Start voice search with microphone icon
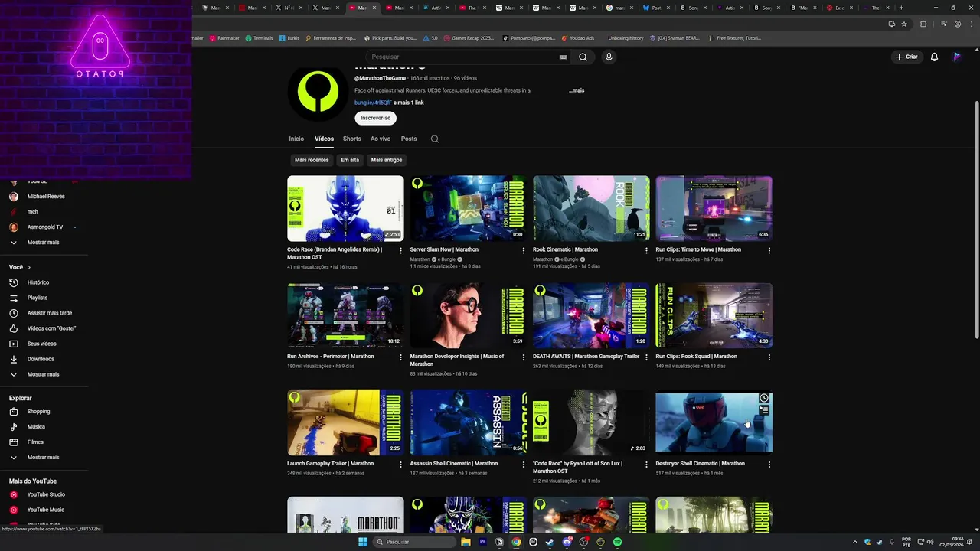The height and width of the screenshot is (551, 980). pos(609,57)
